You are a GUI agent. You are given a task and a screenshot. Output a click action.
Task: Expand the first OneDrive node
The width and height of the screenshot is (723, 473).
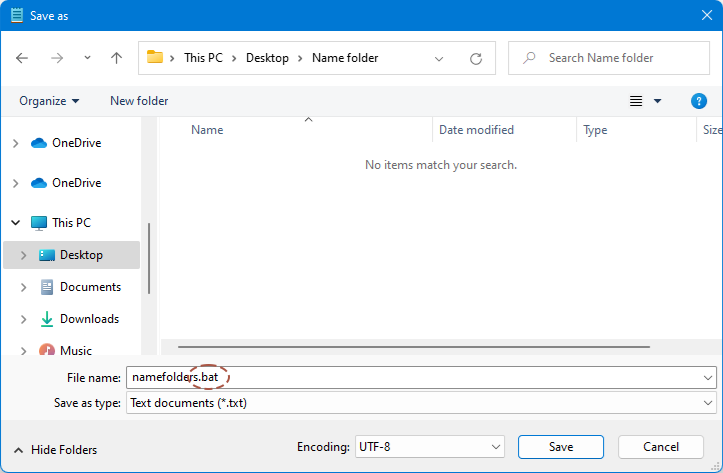[x=15, y=143]
